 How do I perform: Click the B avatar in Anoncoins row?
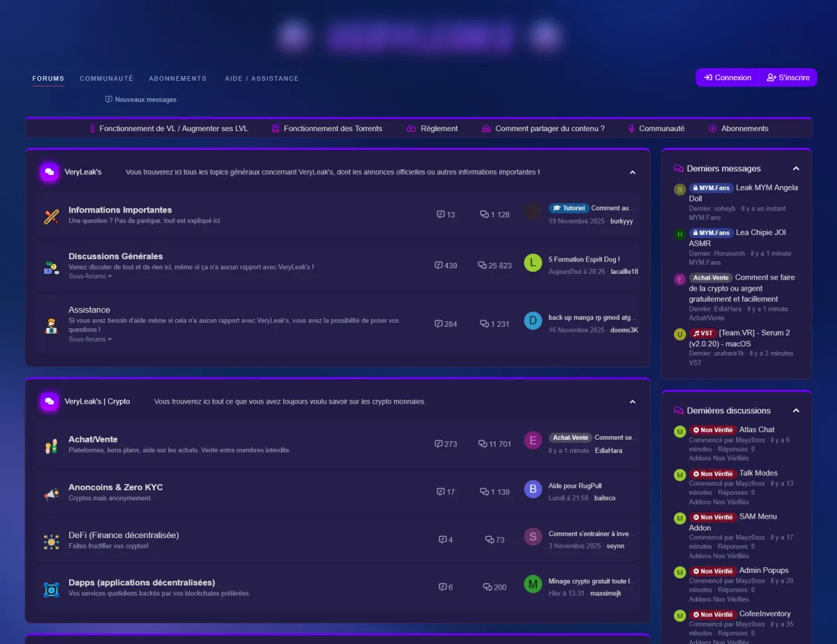[533, 489]
